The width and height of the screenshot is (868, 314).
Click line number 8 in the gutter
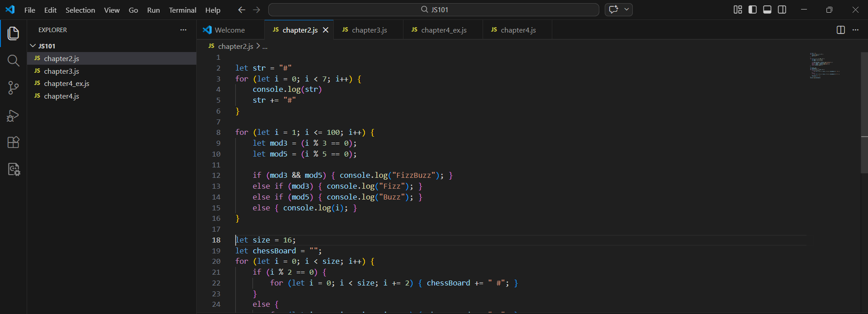point(218,132)
